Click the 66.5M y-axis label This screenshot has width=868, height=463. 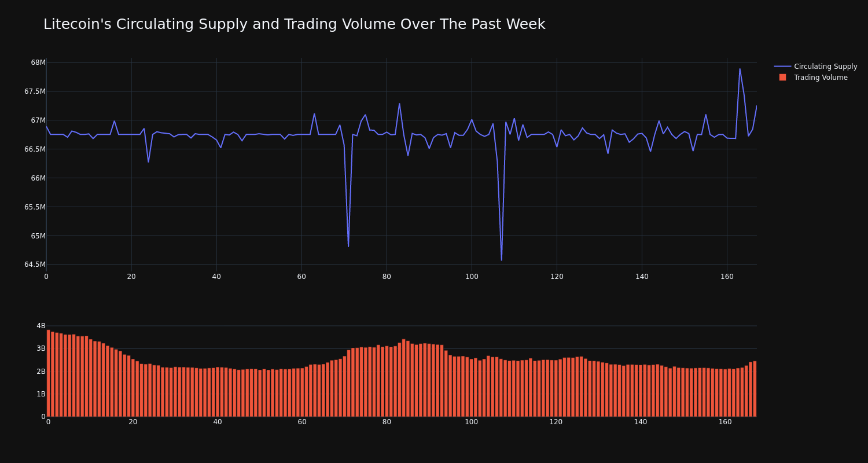[x=35, y=149]
